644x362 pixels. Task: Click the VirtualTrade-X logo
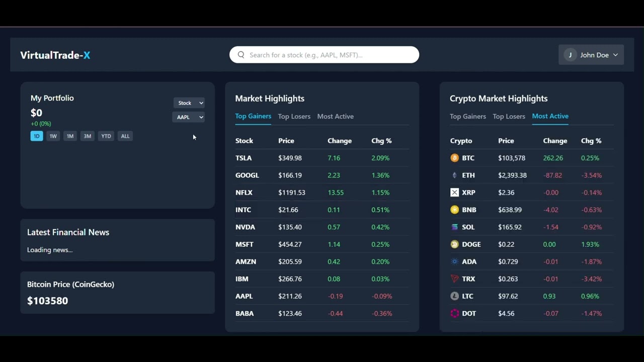[x=55, y=55]
